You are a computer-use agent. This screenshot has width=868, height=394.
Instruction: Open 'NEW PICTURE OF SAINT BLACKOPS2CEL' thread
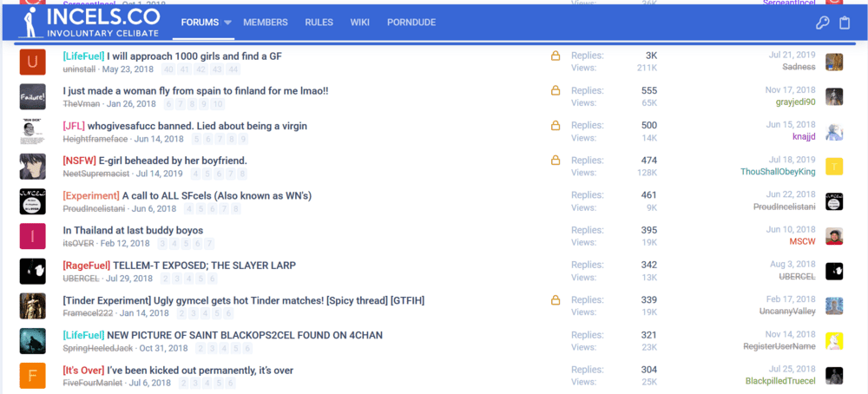tap(245, 335)
